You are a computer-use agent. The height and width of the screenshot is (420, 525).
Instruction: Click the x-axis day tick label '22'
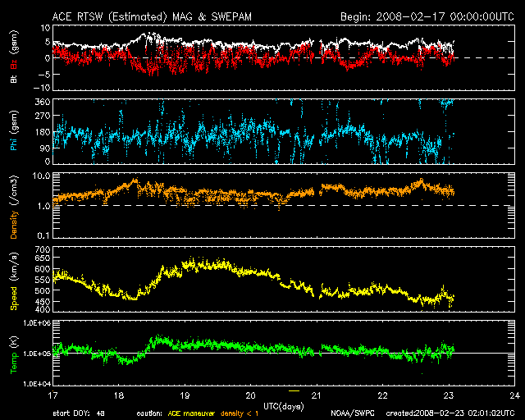tap(382, 396)
